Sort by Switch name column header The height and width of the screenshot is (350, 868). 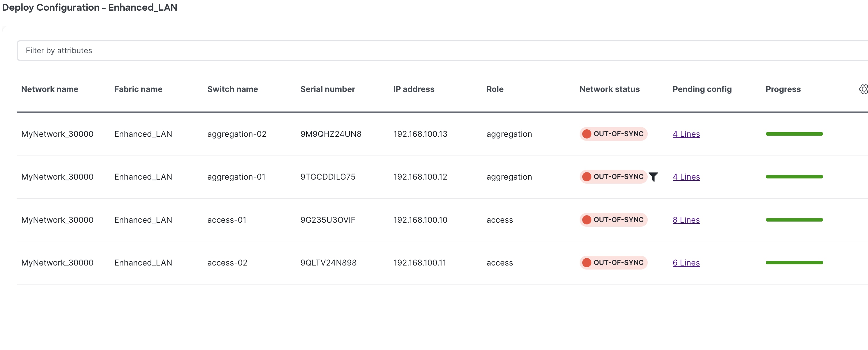click(232, 89)
